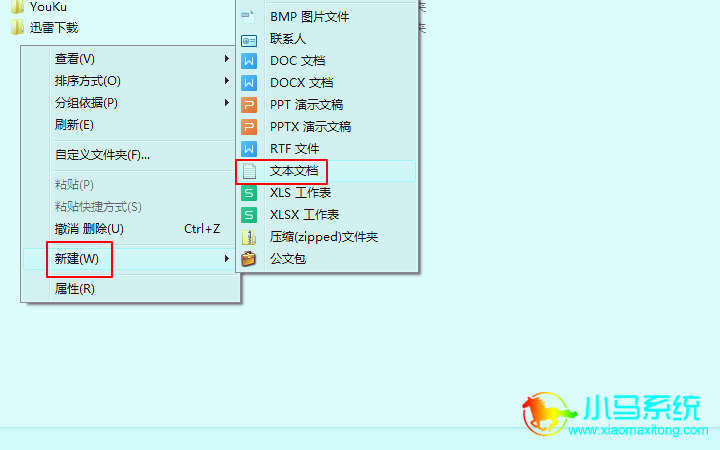The height and width of the screenshot is (450, 720).
Task: Create a new DOC 文档
Action: tap(327, 61)
